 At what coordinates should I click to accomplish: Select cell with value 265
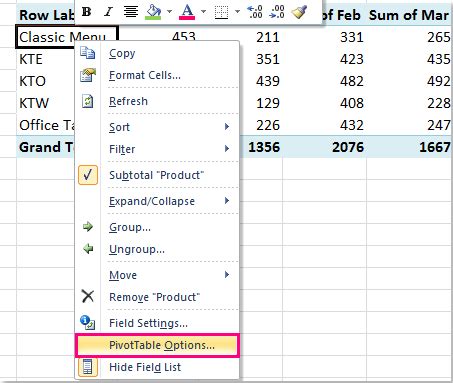click(x=409, y=37)
